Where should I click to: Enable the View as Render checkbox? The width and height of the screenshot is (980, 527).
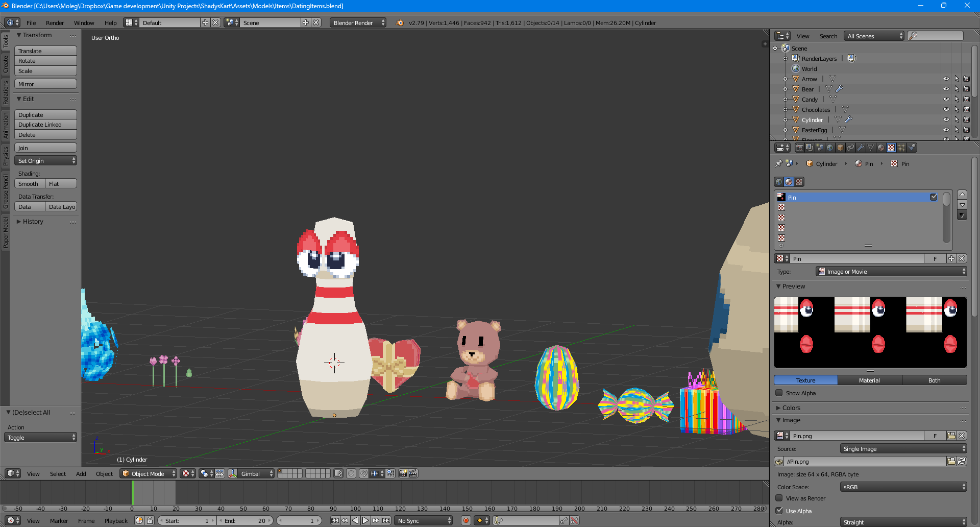point(779,498)
